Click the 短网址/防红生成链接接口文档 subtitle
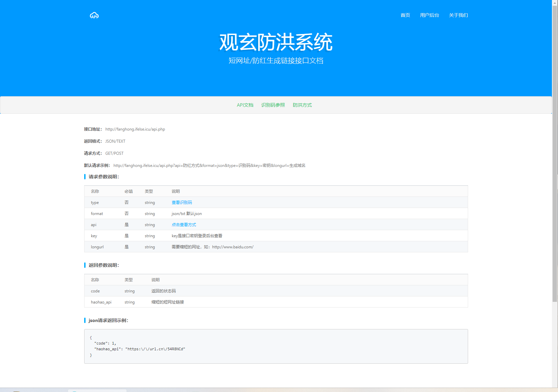The height and width of the screenshot is (392, 558). (x=276, y=61)
